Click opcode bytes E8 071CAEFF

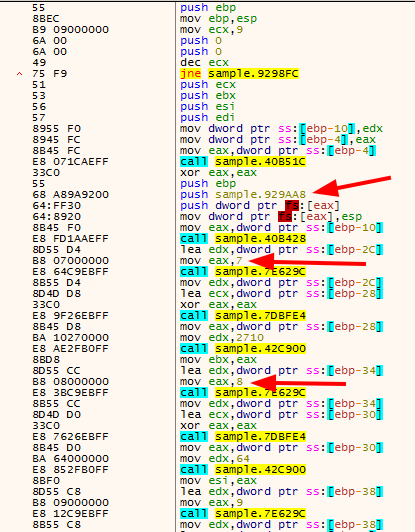coord(71,162)
